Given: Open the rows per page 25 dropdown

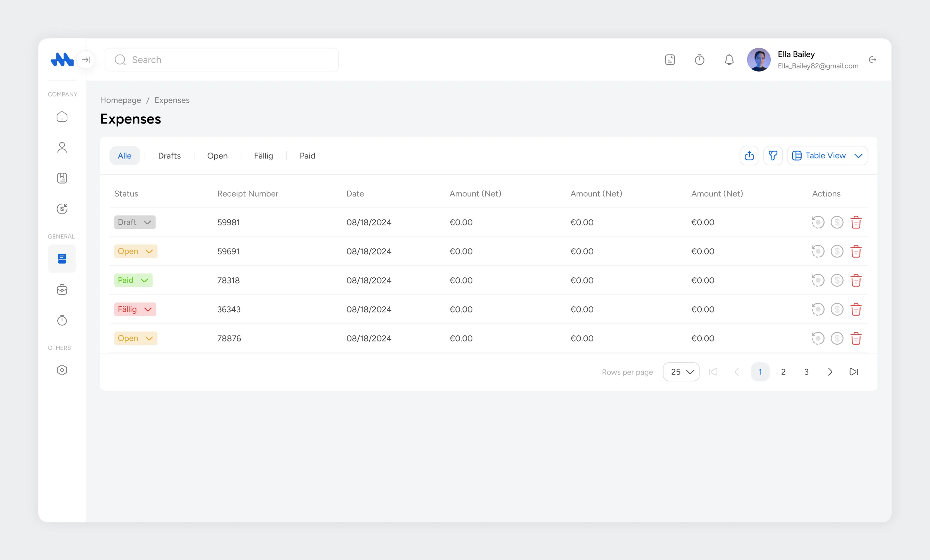Looking at the screenshot, I should point(681,372).
